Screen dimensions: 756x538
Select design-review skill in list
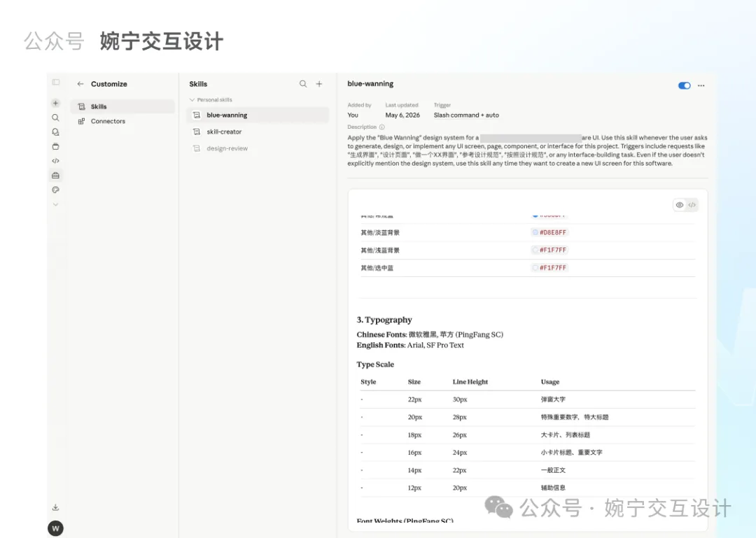[x=258, y=148]
